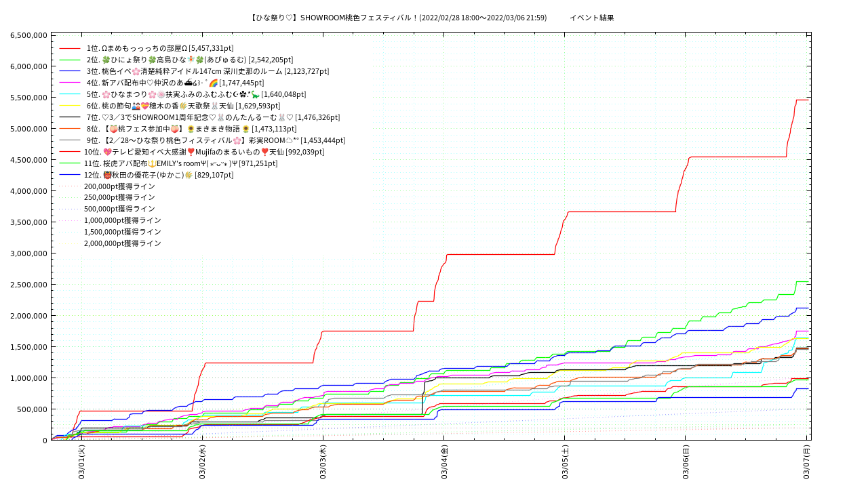Select the 3位 legend entry with 2,123,727pt
The width and height of the screenshot is (868, 488).
click(x=207, y=71)
